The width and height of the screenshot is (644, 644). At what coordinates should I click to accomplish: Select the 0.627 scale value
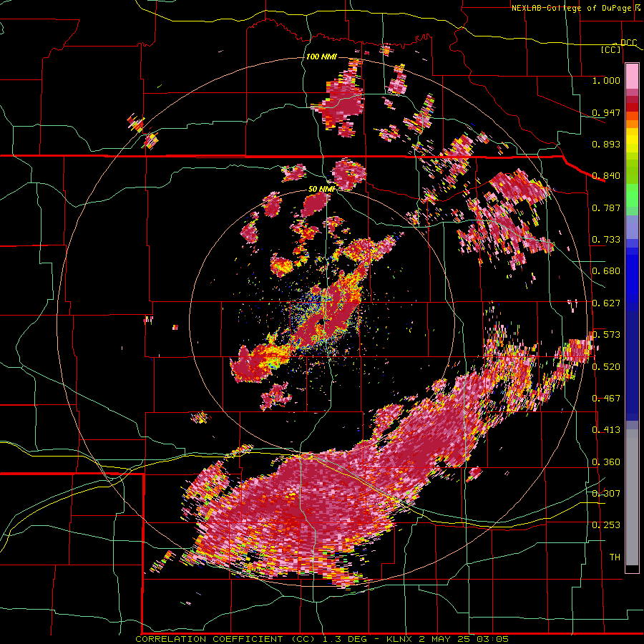(x=606, y=303)
